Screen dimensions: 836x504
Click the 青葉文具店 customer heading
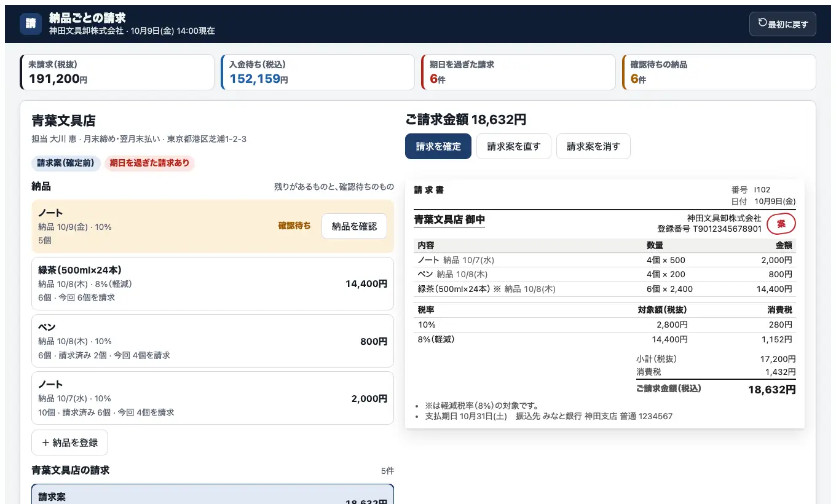pyautogui.click(x=63, y=120)
